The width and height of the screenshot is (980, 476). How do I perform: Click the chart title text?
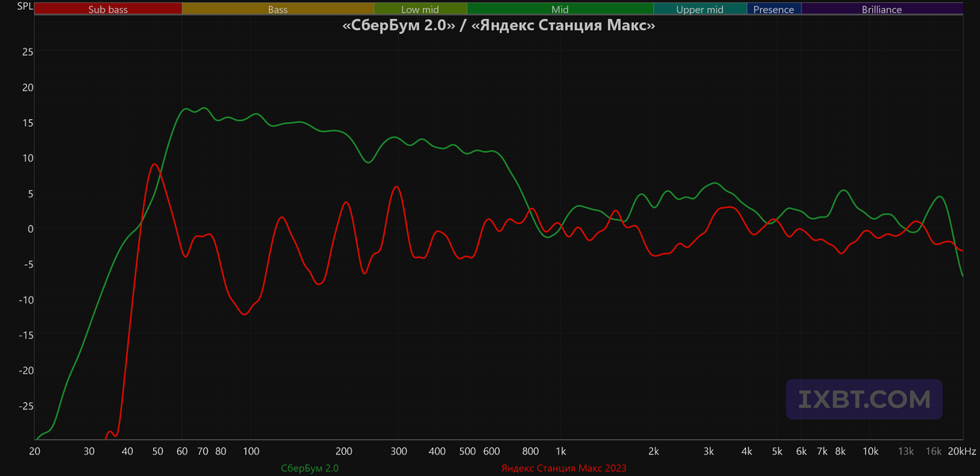[x=498, y=25]
